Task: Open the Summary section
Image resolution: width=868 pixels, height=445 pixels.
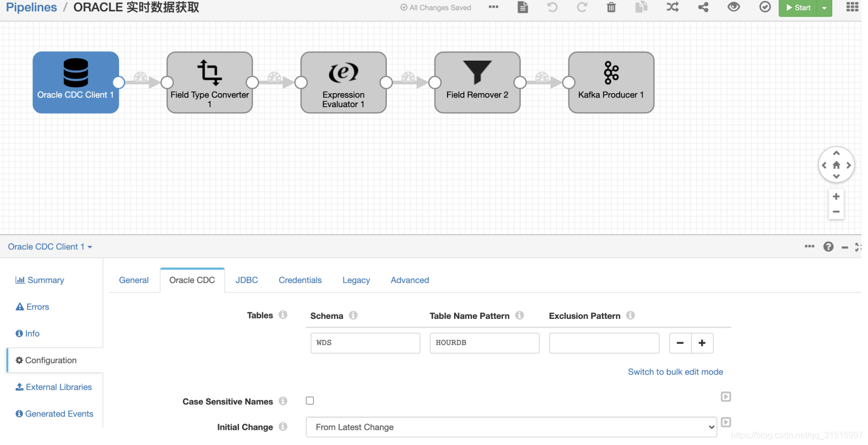Action: coord(40,280)
